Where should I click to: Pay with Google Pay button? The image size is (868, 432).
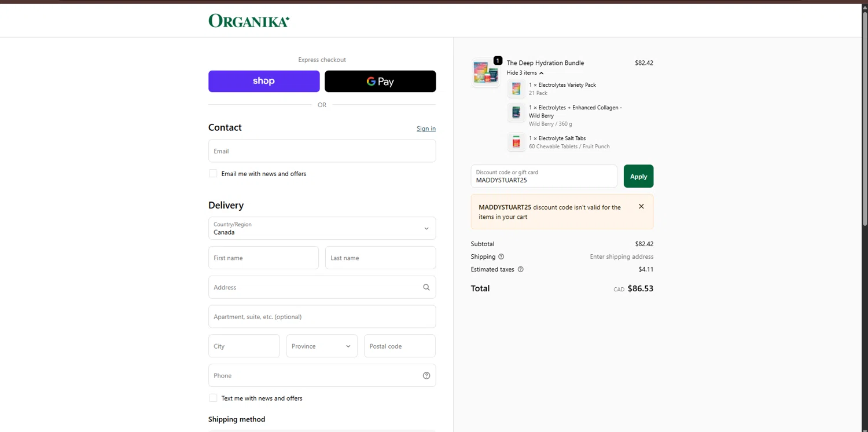tap(380, 81)
